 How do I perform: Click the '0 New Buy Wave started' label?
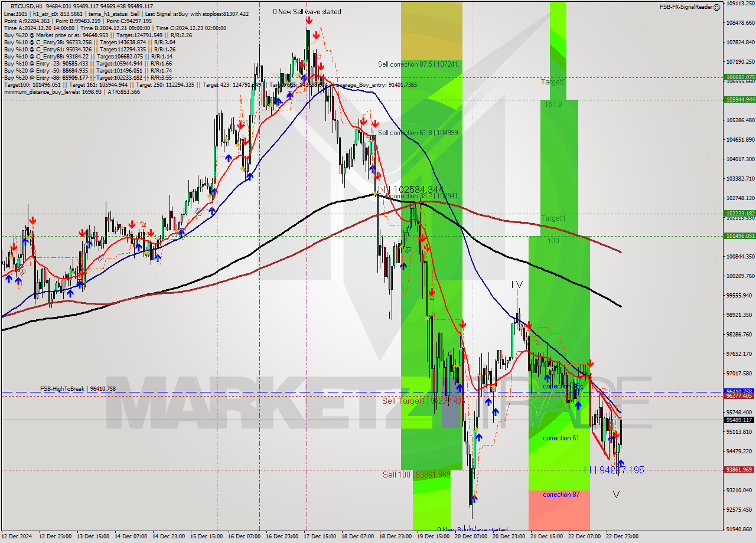[472, 529]
